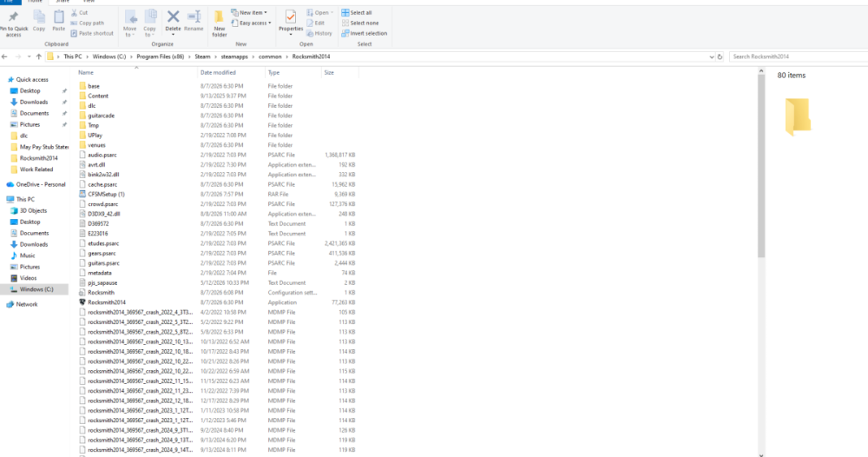
Task: Click Copy path in the ribbon
Action: point(87,23)
